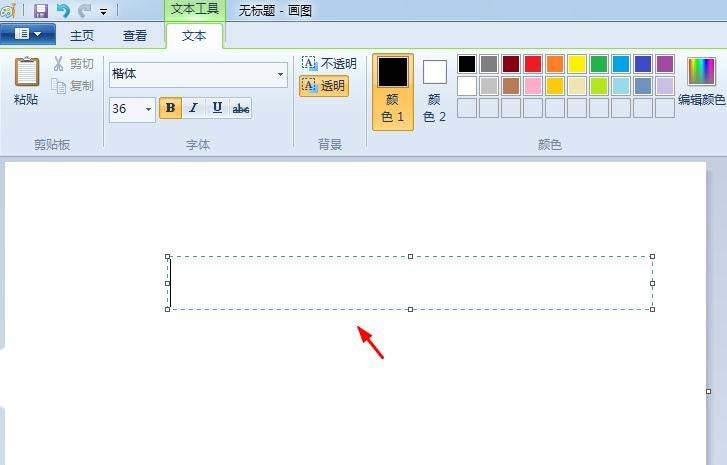Pick the yellow swatch in top row
The image size is (727, 465).
(x=577, y=64)
